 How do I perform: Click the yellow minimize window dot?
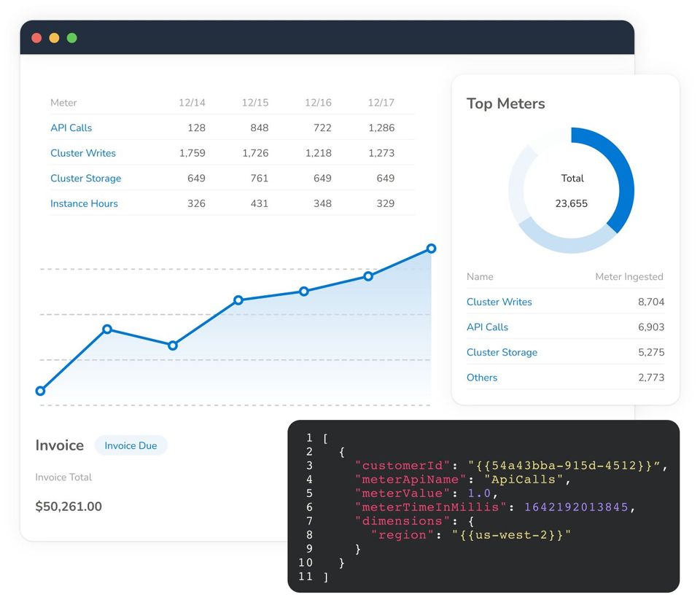point(54,38)
